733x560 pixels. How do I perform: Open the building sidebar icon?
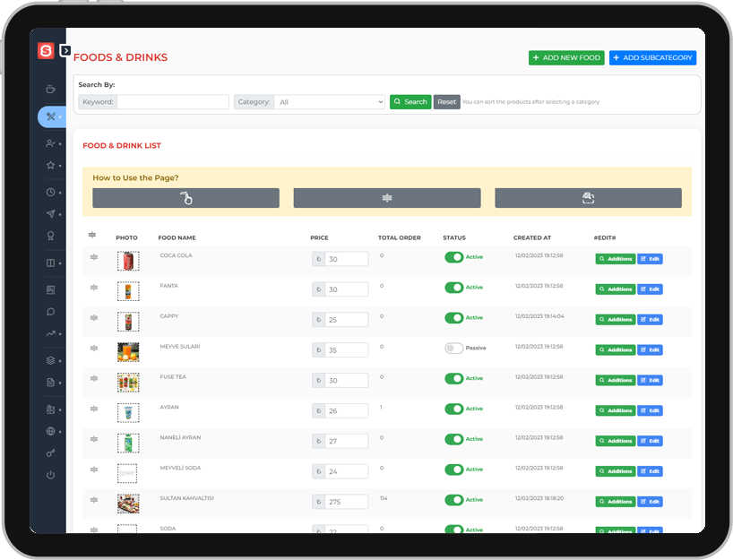tap(51, 409)
